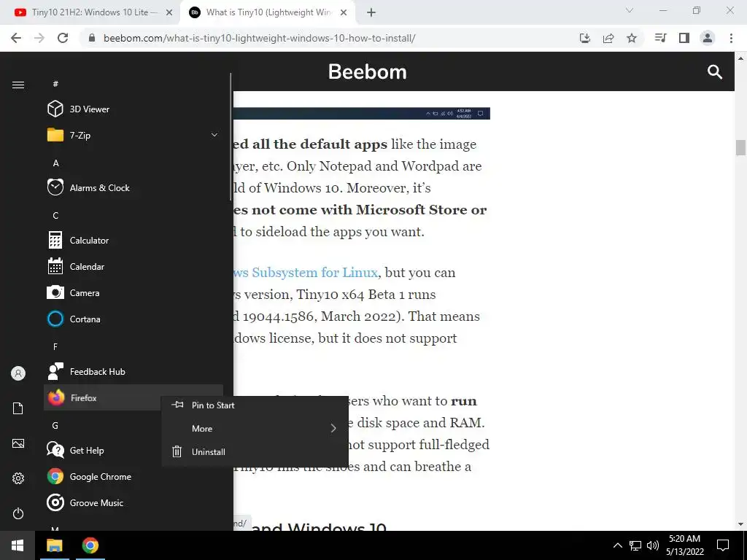Share this page icon
The width and height of the screenshot is (747, 560).
(608, 38)
